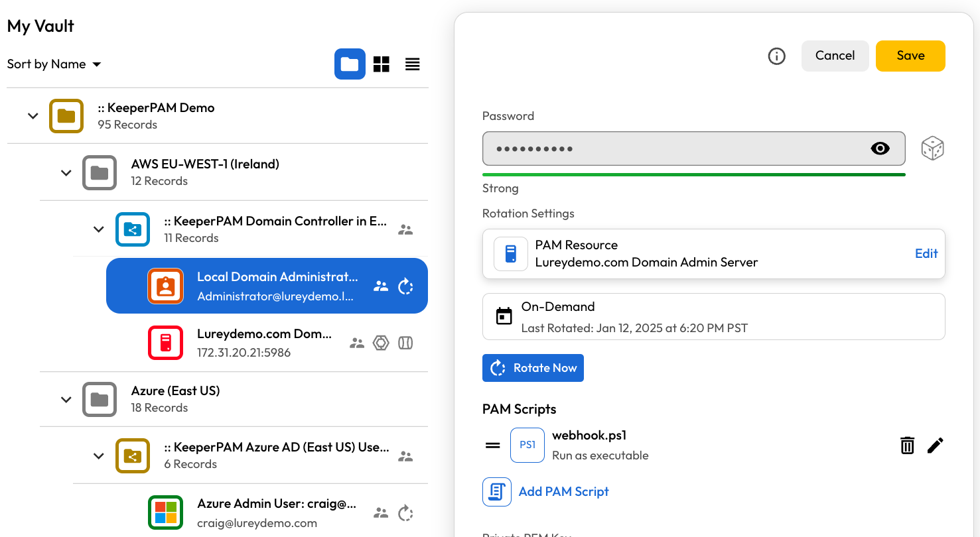Open the info icon beside Cancel

click(x=776, y=56)
